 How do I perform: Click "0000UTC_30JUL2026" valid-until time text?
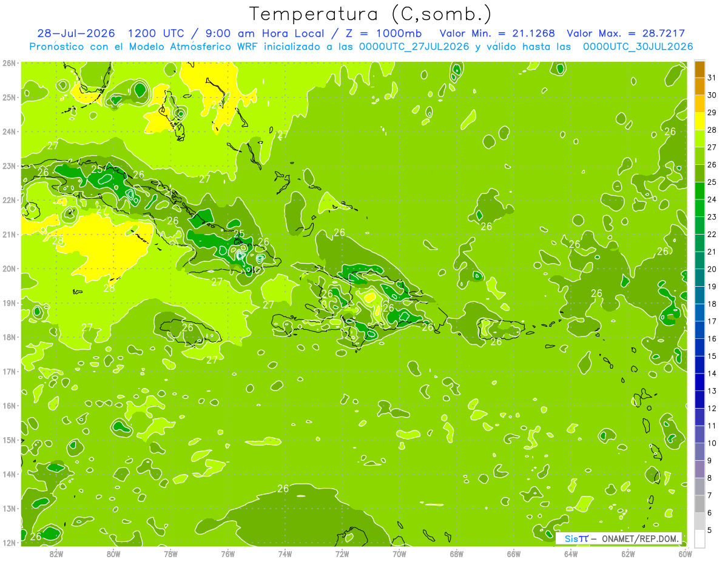(x=638, y=47)
